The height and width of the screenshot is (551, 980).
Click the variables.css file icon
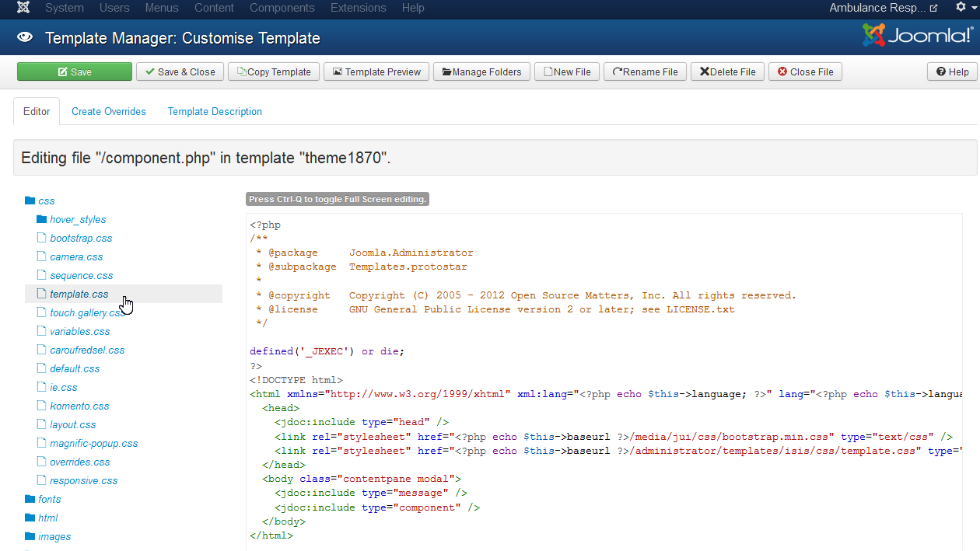[x=42, y=331]
